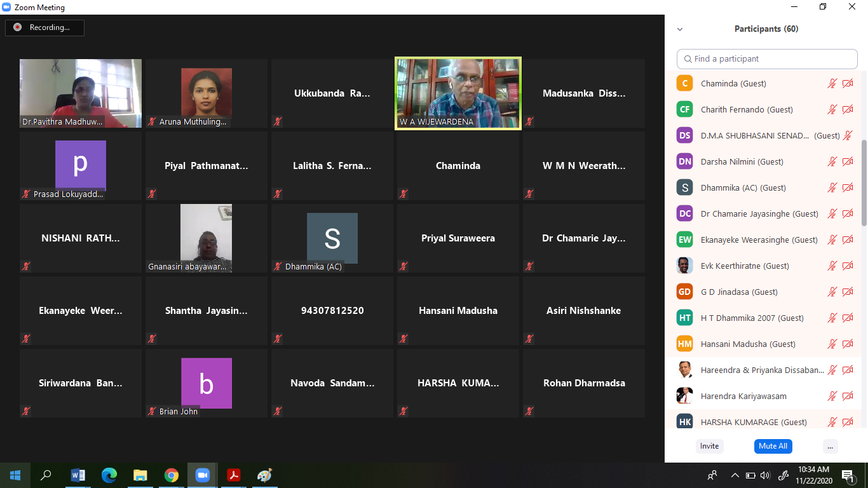Open the notification center in system tray

click(848, 475)
